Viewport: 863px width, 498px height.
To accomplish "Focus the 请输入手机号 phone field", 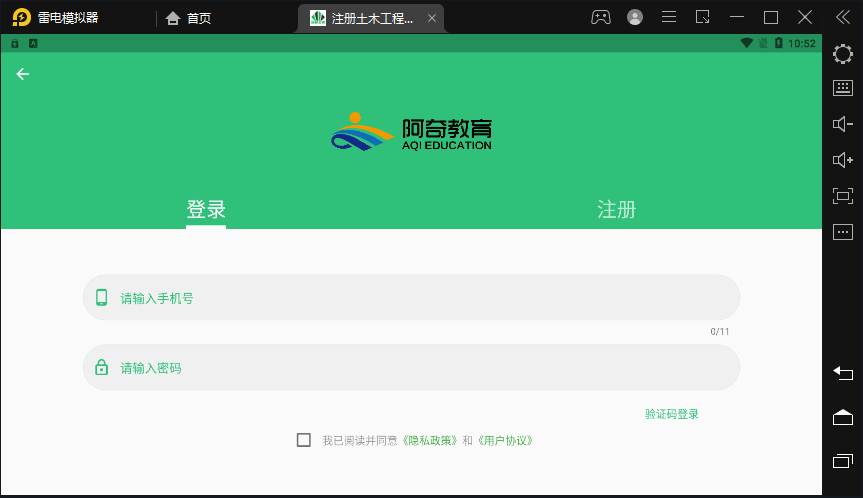I will coord(411,297).
